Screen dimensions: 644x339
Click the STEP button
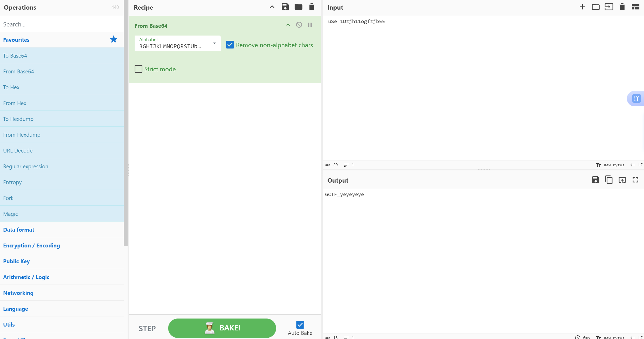147,328
